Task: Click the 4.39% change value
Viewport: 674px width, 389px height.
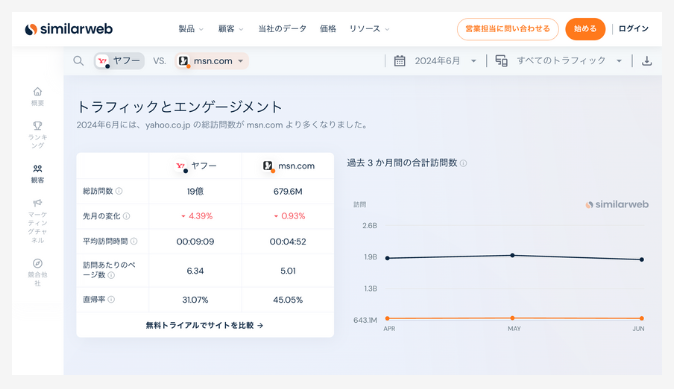Action: pyautogui.click(x=197, y=216)
